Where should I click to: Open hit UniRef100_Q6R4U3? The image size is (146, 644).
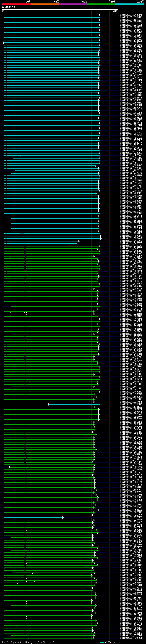[x=131, y=50]
